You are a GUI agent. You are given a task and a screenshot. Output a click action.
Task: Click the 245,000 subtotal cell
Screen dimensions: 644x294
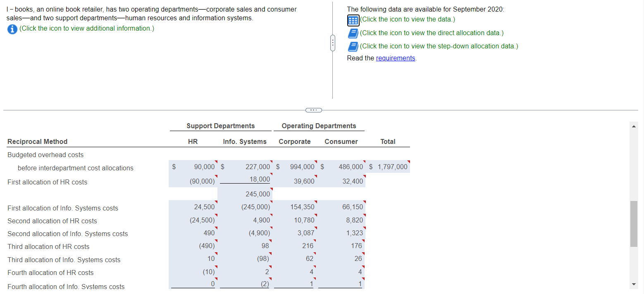point(245,194)
